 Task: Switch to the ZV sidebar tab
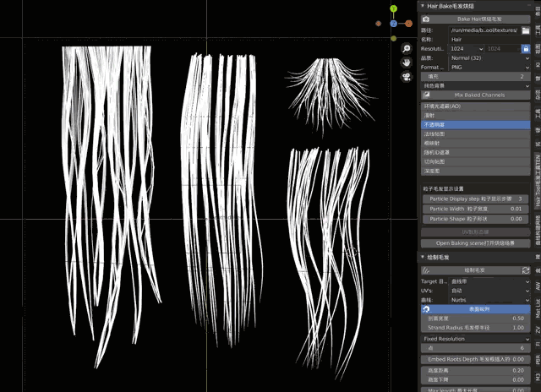pyautogui.click(x=538, y=329)
